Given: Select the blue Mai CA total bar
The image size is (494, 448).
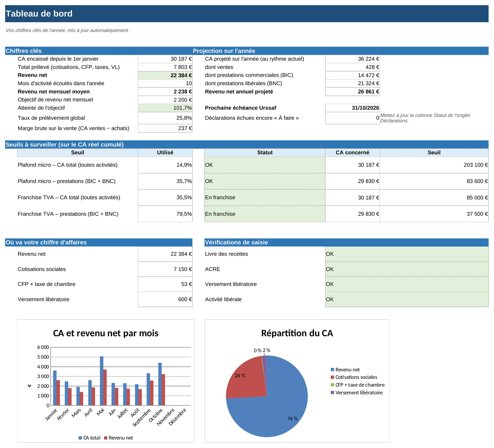Looking at the screenshot, I should coord(102,381).
